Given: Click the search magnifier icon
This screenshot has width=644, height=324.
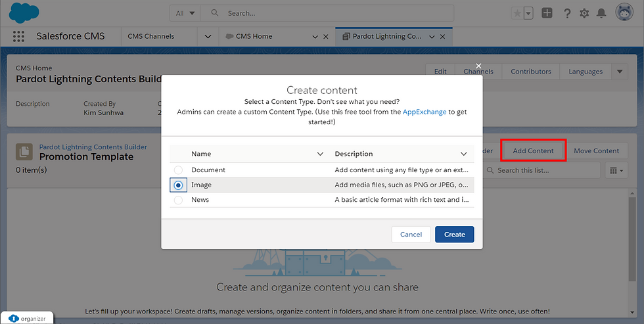Looking at the screenshot, I should click(214, 13).
